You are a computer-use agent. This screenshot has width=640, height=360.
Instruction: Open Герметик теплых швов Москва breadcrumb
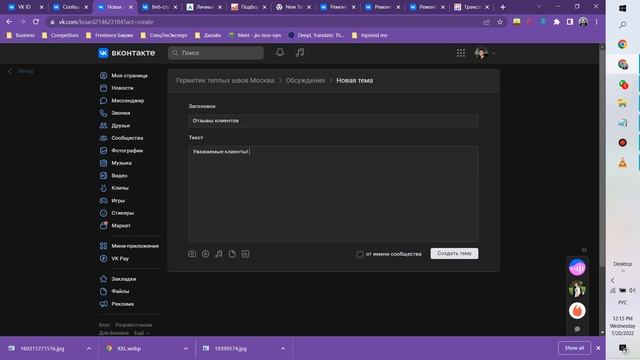pyautogui.click(x=225, y=80)
